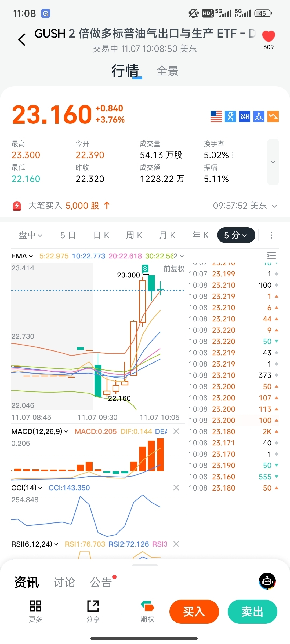Tap the tick list layout icon
This screenshot has width=290, height=644.
pos(271,256)
